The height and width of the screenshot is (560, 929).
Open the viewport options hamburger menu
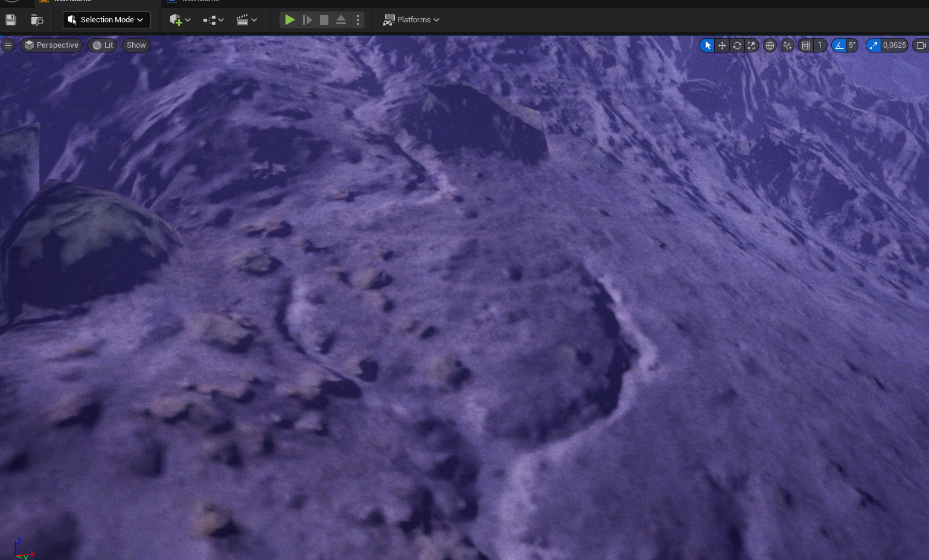click(x=8, y=45)
